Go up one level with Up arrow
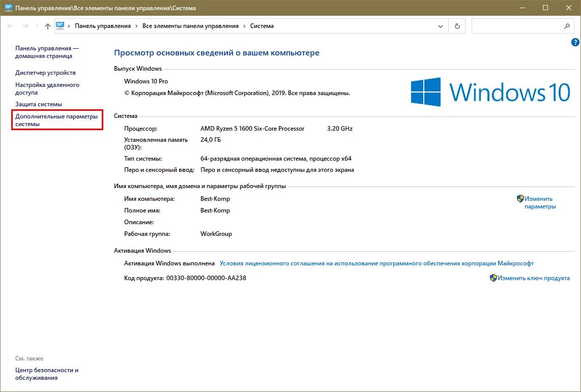Image resolution: width=581 pixels, height=392 pixels. [x=47, y=26]
